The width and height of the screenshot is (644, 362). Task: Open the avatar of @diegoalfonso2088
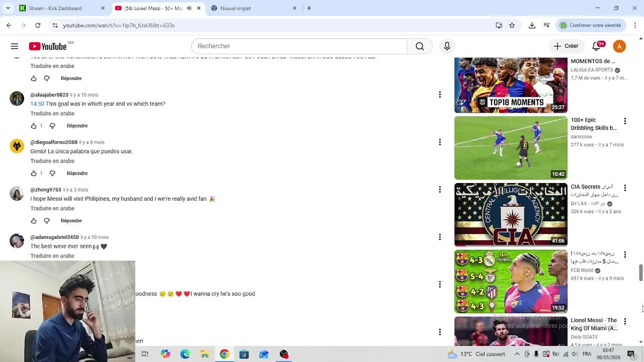[17, 146]
